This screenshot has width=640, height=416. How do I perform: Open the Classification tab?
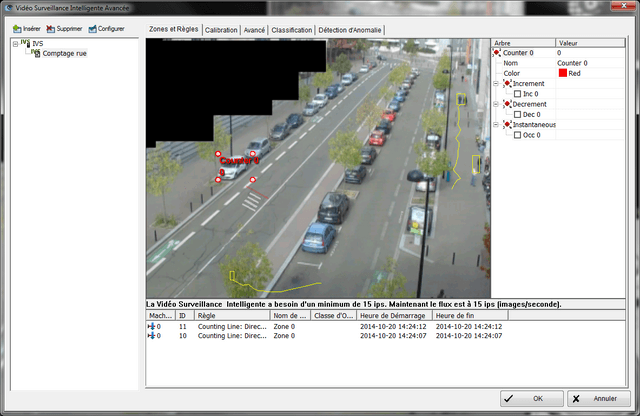[291, 30]
